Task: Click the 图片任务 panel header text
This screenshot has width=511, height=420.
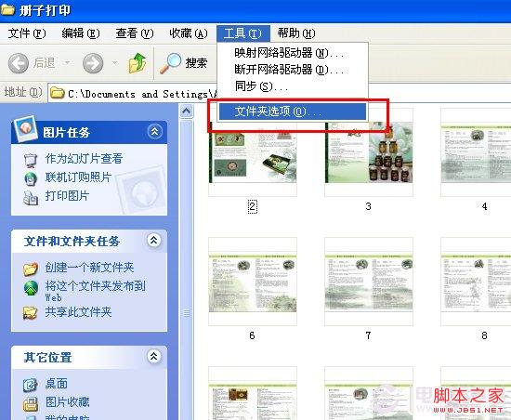Action: point(66,132)
